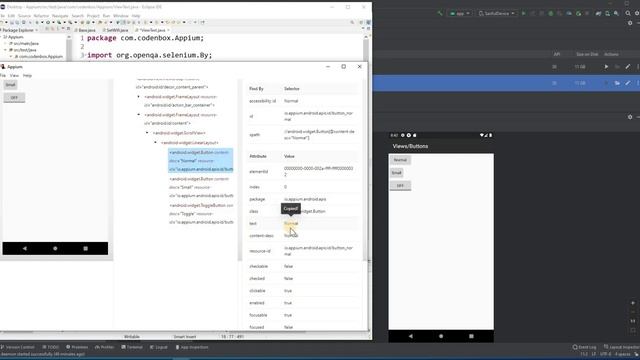Collapse the ScrollView node arrow
The width and height of the screenshot is (640, 360).
(x=147, y=133)
